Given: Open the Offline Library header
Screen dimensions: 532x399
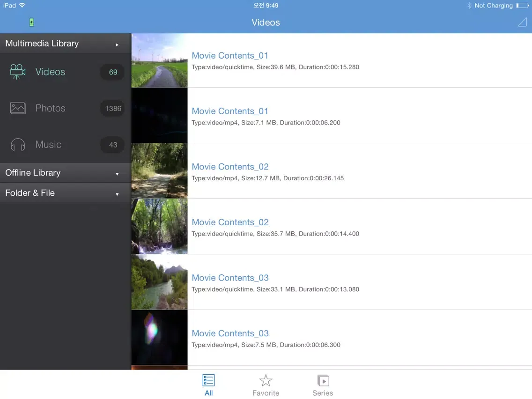Looking at the screenshot, I should 66,173.
